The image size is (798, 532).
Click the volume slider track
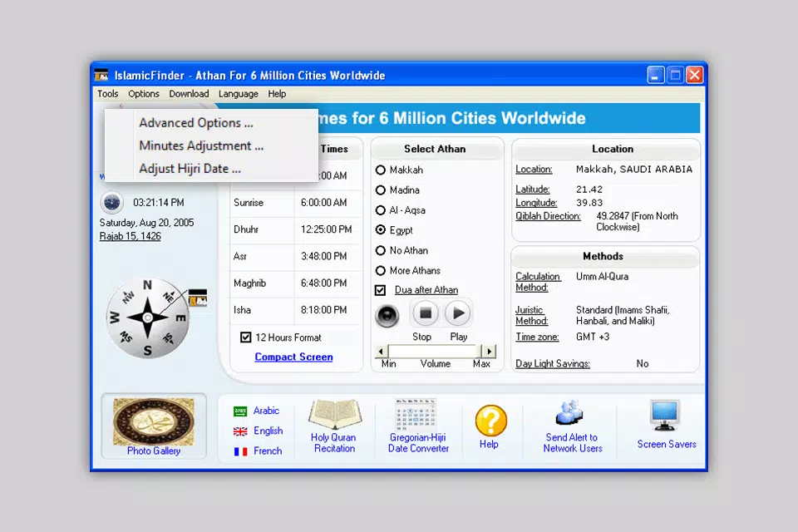(x=434, y=352)
